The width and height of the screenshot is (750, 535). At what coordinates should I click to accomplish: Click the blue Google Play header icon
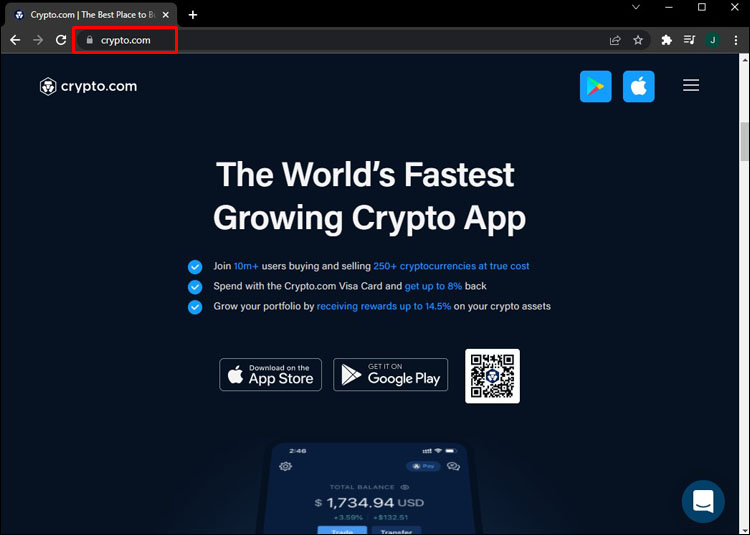point(596,87)
